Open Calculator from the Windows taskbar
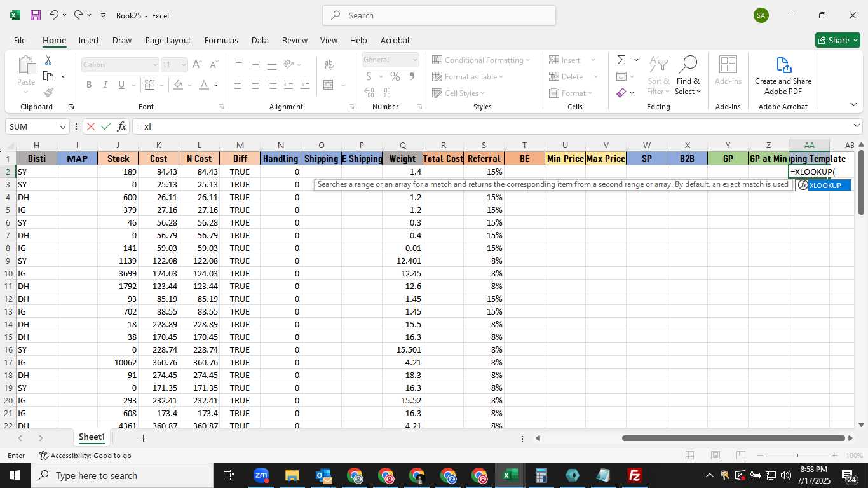Screen dimensions: 868x488 [x=541, y=475]
